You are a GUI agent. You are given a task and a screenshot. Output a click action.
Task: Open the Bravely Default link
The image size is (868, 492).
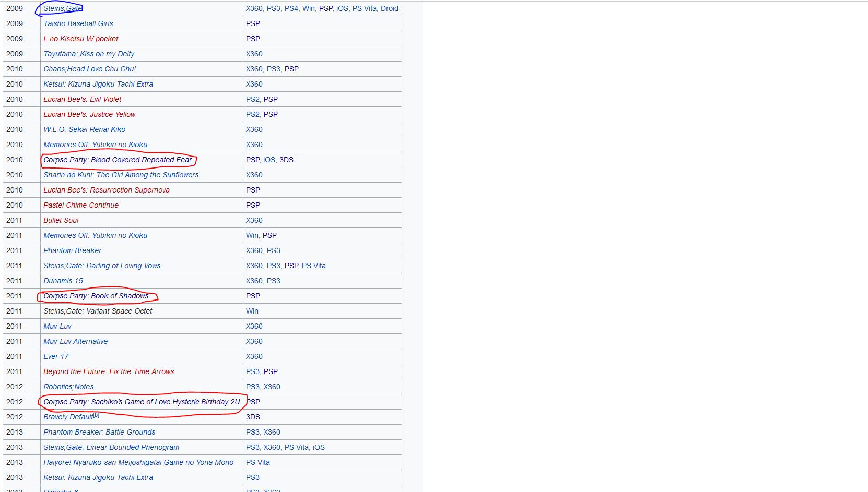68,417
